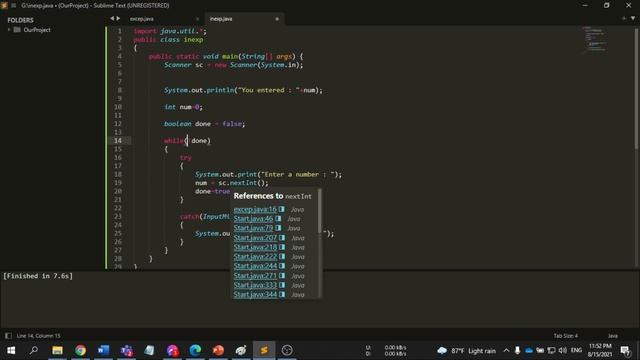640x360 pixels.
Task: Select the OurProject folder
Action: 37,30
